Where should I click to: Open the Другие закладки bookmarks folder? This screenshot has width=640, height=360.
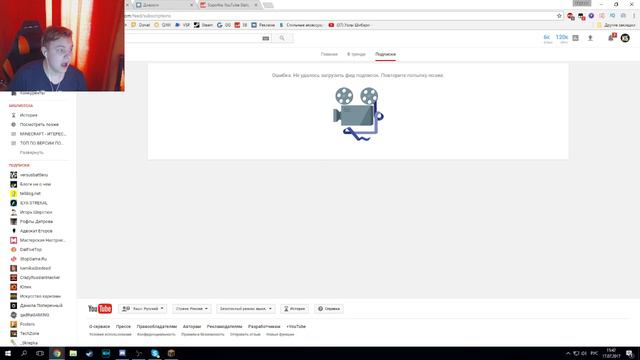[616, 25]
